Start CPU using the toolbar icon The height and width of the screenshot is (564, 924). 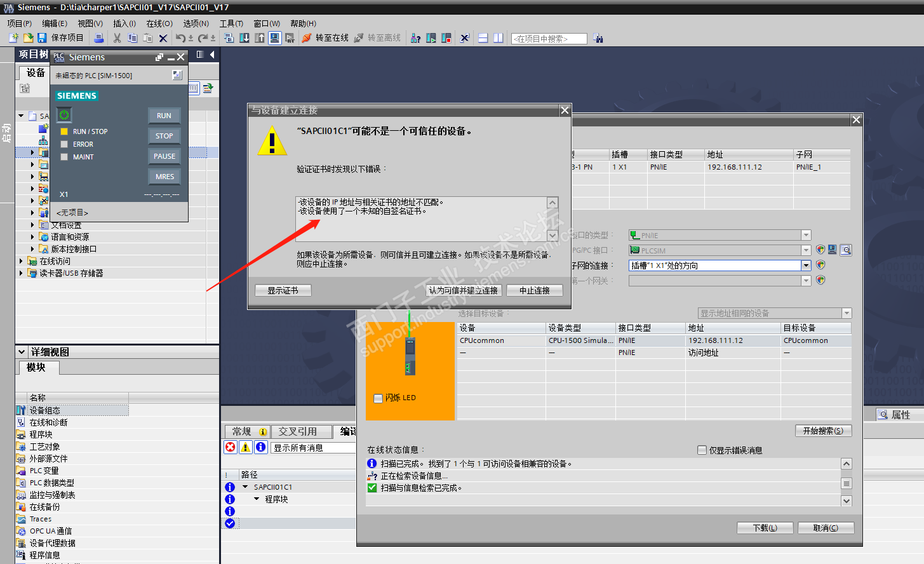pyautogui.click(x=431, y=38)
